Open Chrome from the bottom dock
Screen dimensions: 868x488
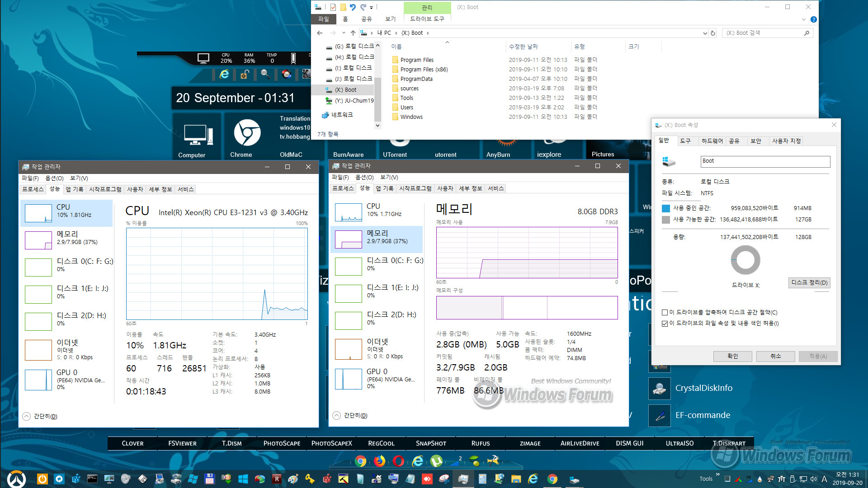(361, 461)
